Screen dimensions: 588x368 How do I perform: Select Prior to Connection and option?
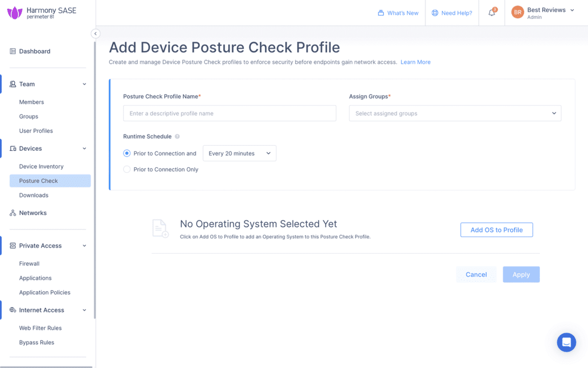click(x=126, y=153)
